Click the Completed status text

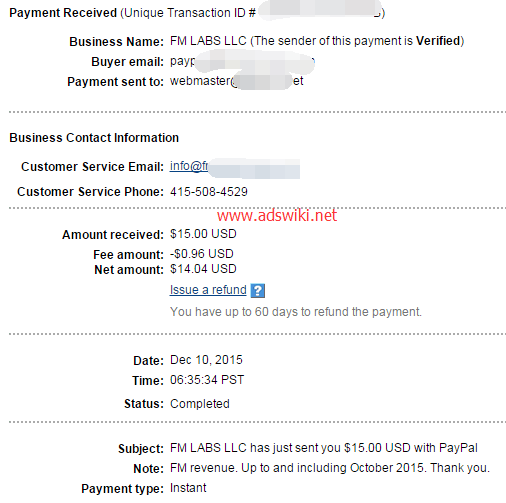(x=200, y=404)
